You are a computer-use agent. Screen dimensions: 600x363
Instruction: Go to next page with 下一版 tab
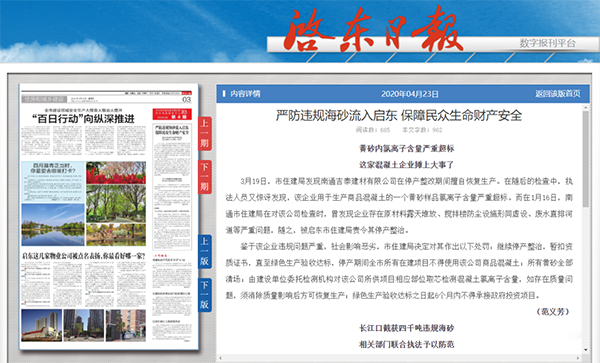204,295
